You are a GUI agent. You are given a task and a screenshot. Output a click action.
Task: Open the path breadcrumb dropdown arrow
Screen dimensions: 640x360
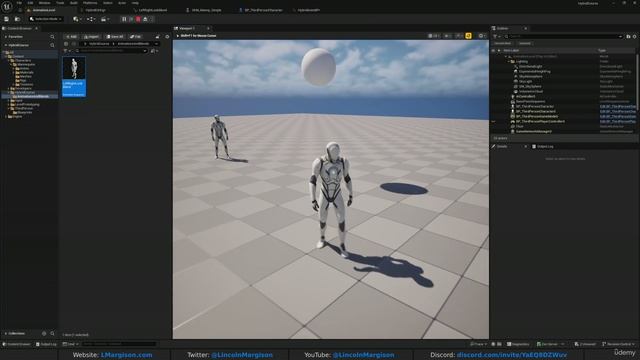point(156,44)
